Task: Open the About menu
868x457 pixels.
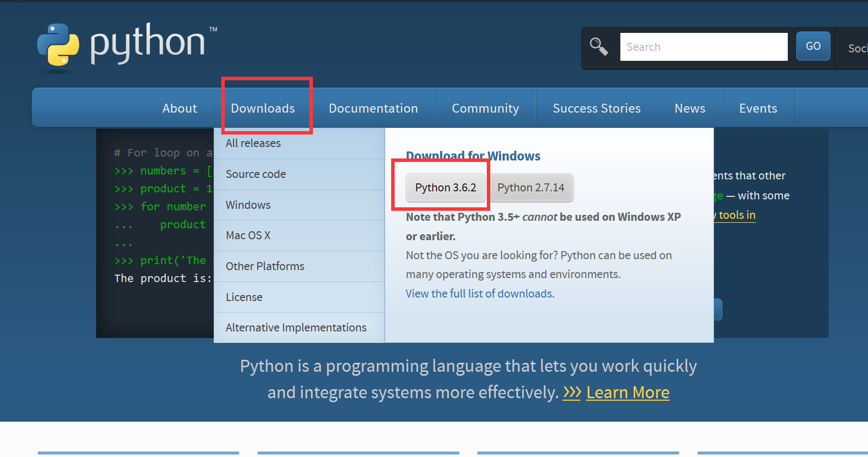Action: pos(179,108)
